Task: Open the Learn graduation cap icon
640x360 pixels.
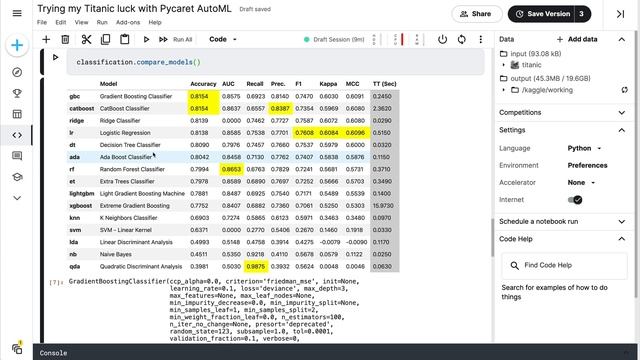Action: click(17, 177)
